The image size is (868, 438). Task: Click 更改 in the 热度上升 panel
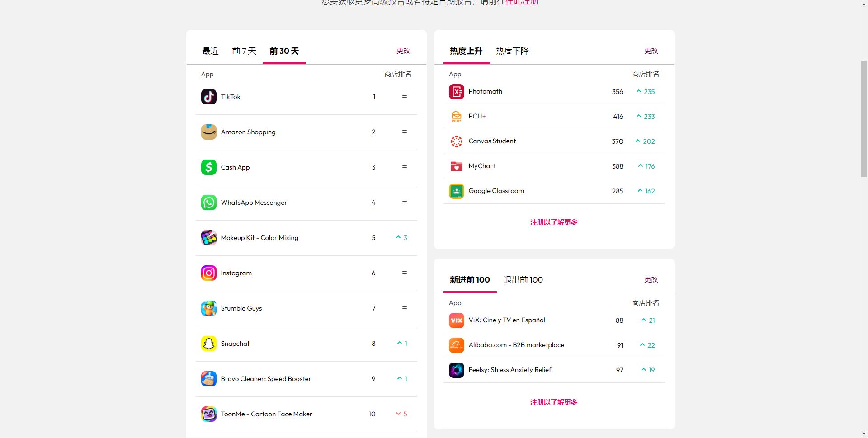click(651, 51)
